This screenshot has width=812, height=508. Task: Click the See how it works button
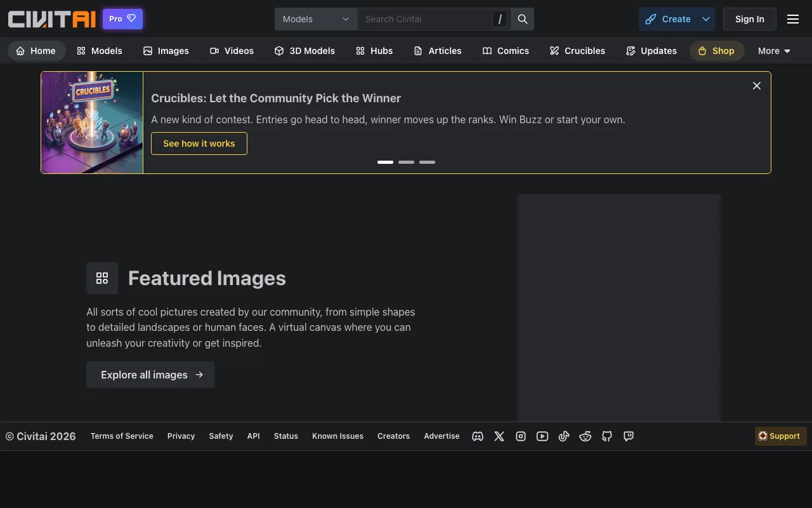pos(199,144)
